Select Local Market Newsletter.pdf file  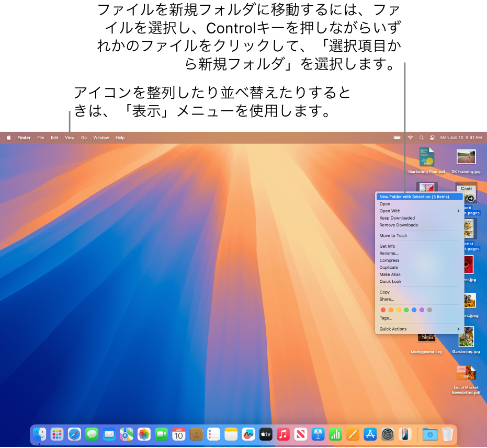pos(466,380)
